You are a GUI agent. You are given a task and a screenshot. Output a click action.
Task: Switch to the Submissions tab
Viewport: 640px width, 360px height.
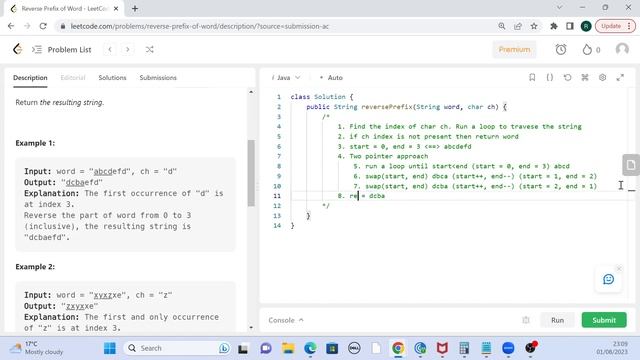point(158,78)
